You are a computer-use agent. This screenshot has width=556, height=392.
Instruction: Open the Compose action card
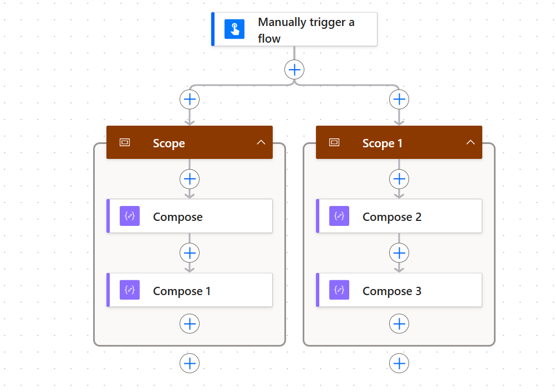click(x=190, y=216)
